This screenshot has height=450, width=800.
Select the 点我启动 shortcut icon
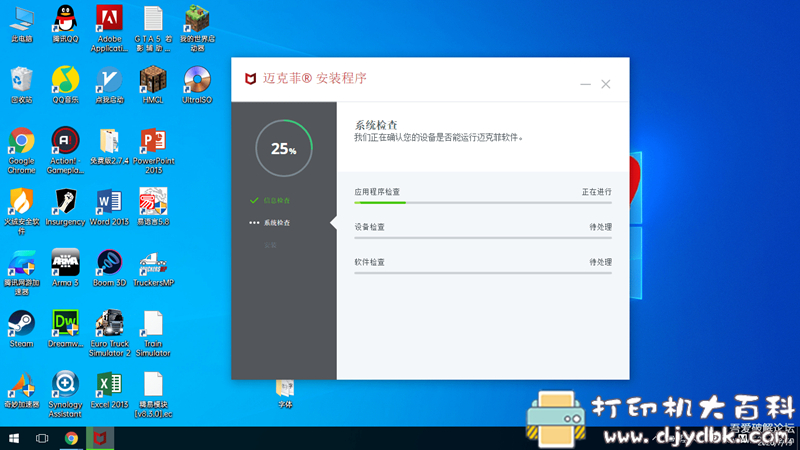tap(109, 85)
